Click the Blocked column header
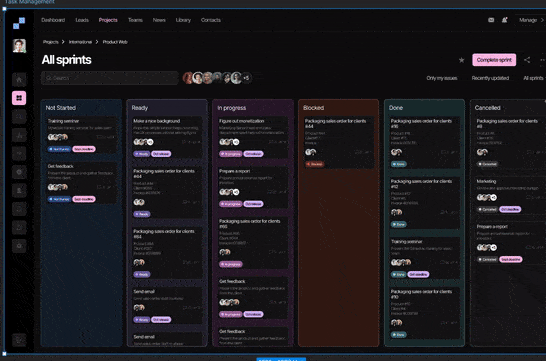The height and width of the screenshot is (361, 546). click(313, 108)
